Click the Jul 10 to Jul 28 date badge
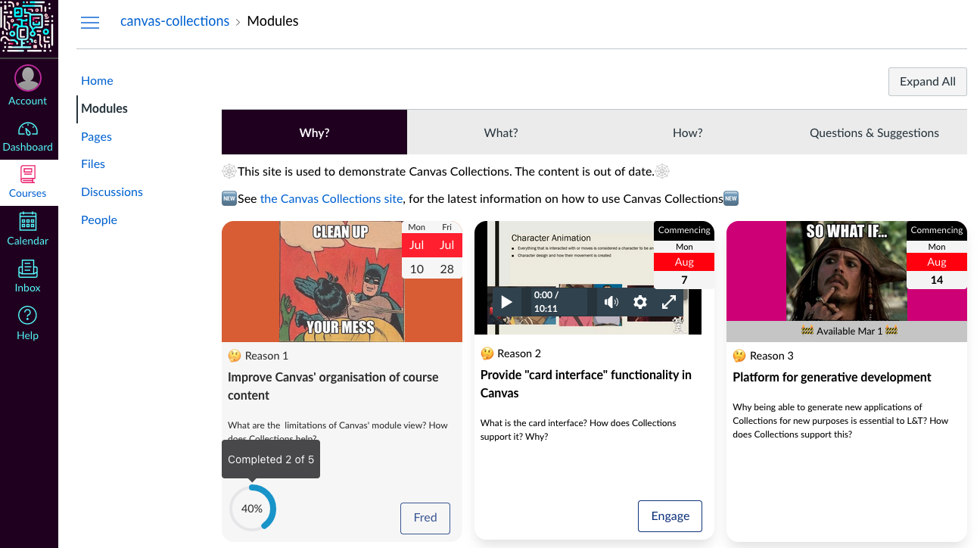The width and height of the screenshot is (980, 548). point(432,250)
